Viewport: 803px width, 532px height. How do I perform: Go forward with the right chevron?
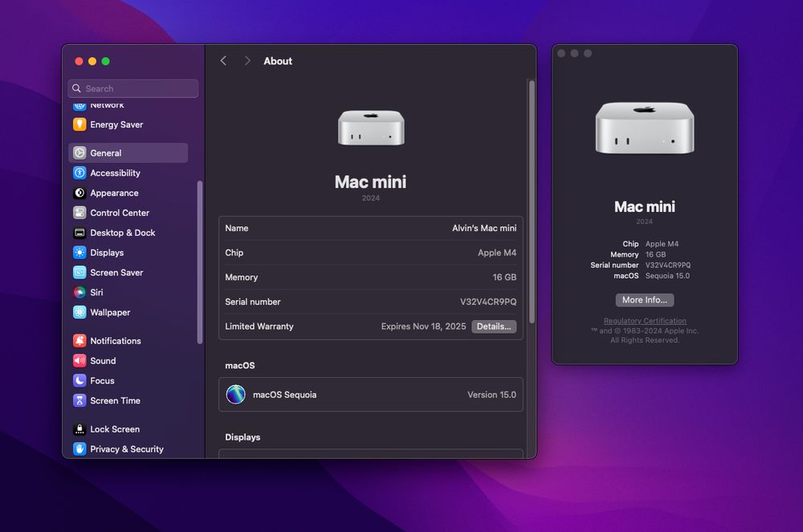point(247,61)
